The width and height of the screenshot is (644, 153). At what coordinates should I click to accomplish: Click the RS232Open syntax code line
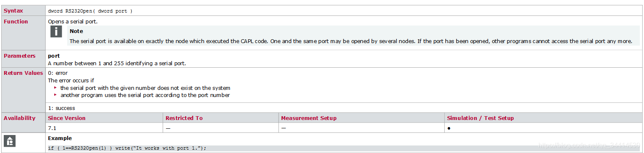(90, 11)
